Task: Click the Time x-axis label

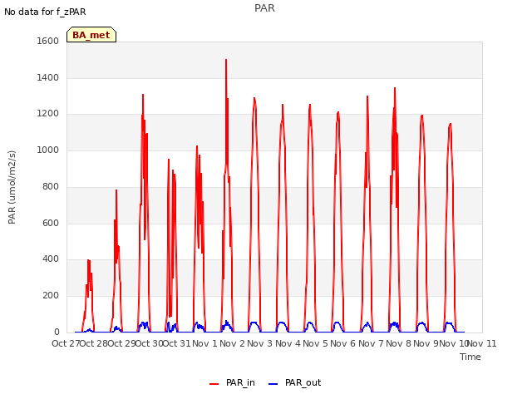Action: tap(470, 357)
